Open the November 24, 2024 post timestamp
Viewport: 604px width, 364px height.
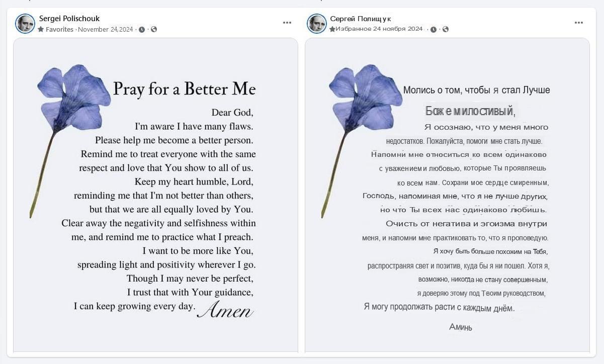click(x=106, y=30)
